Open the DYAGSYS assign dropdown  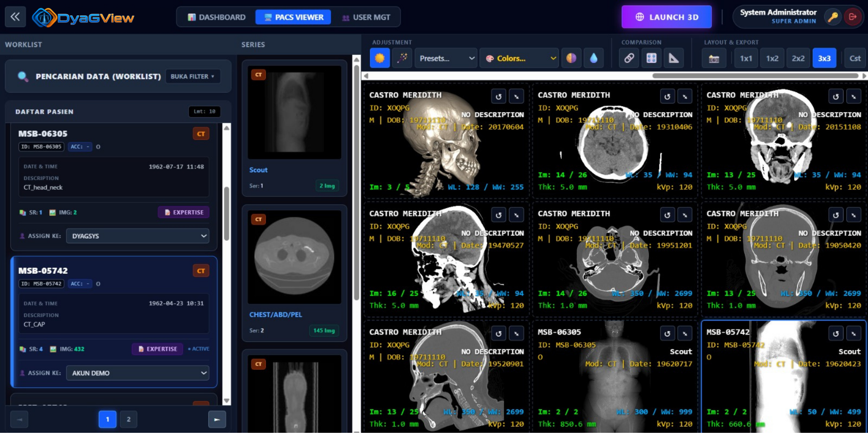point(137,236)
